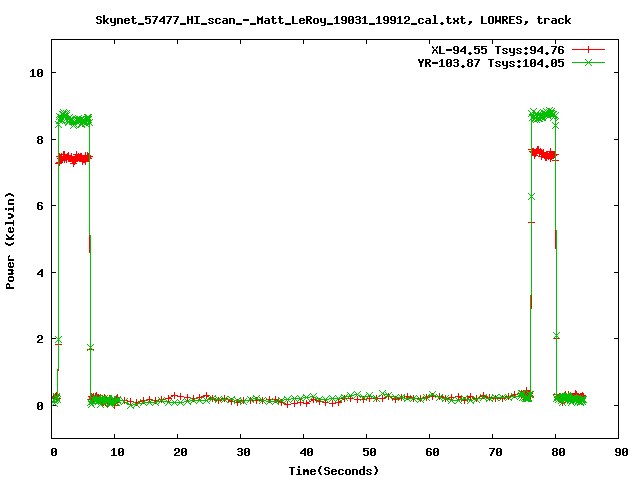Click the x-axis tick label 60
This screenshot has height=480, width=640.
coord(432,452)
